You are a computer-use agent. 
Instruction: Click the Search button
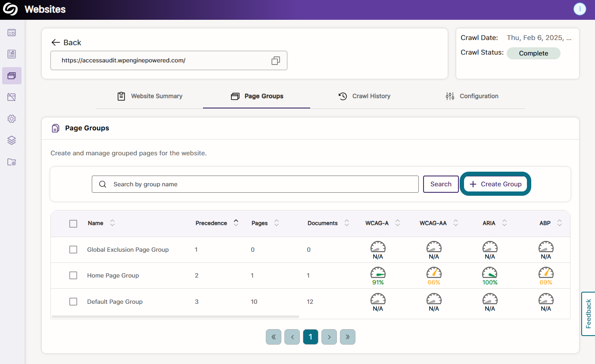(441, 184)
